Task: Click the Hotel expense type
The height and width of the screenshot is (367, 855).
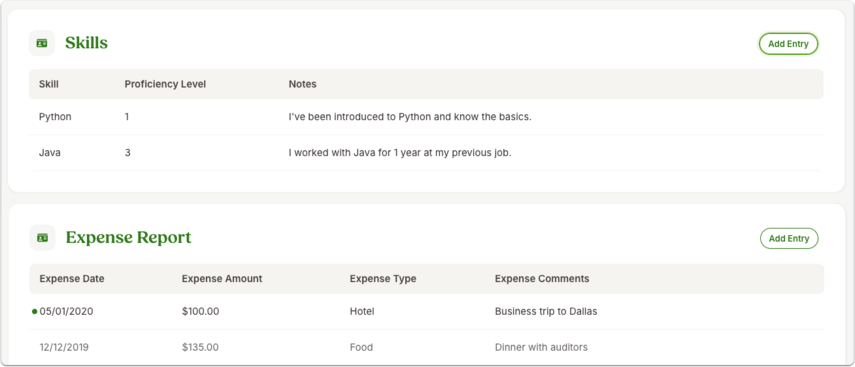Action: (362, 311)
